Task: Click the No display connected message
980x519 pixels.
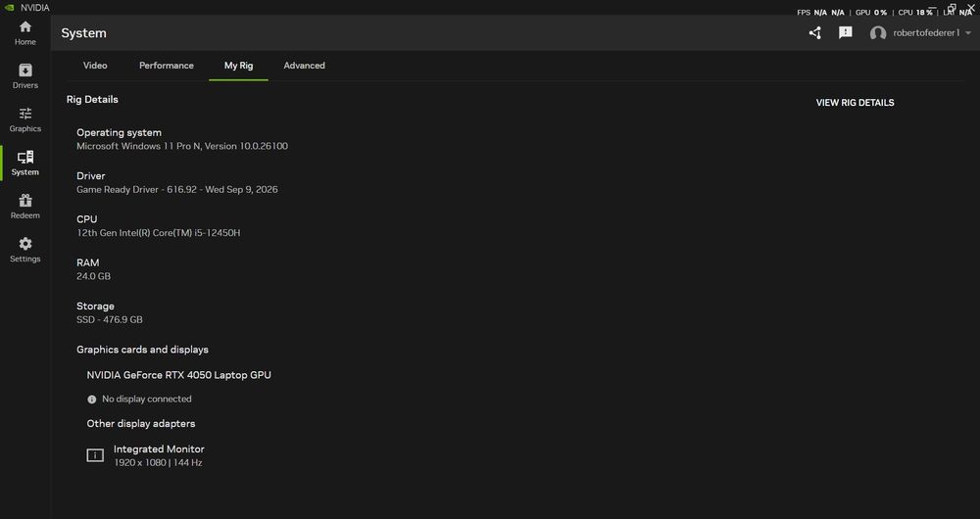Action: click(147, 400)
